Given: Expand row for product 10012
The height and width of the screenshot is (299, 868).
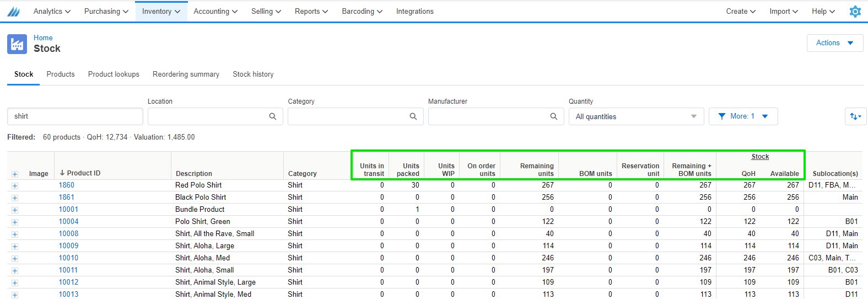Looking at the screenshot, I should pyautogui.click(x=15, y=283).
